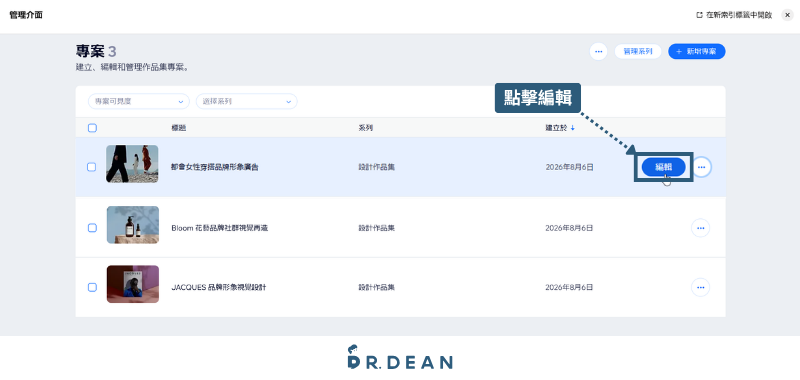Click the 專案 3 heading
800x380 pixels.
tap(96, 51)
